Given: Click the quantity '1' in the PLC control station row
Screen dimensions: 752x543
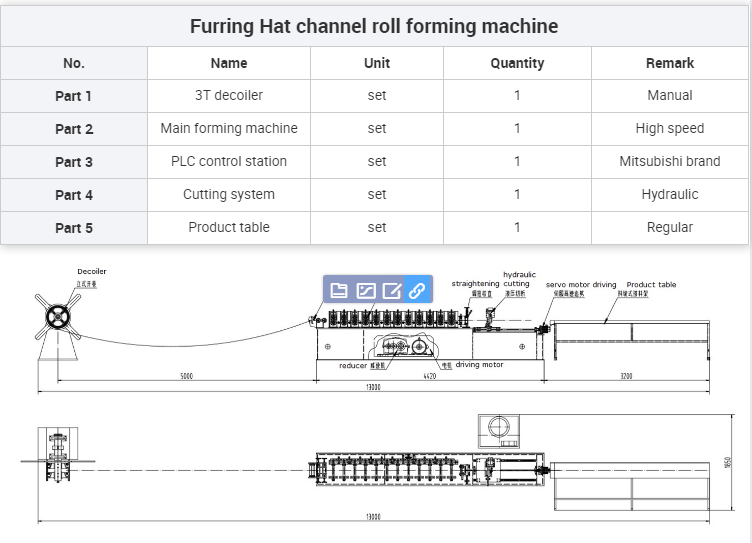Looking at the screenshot, I should point(517,161).
